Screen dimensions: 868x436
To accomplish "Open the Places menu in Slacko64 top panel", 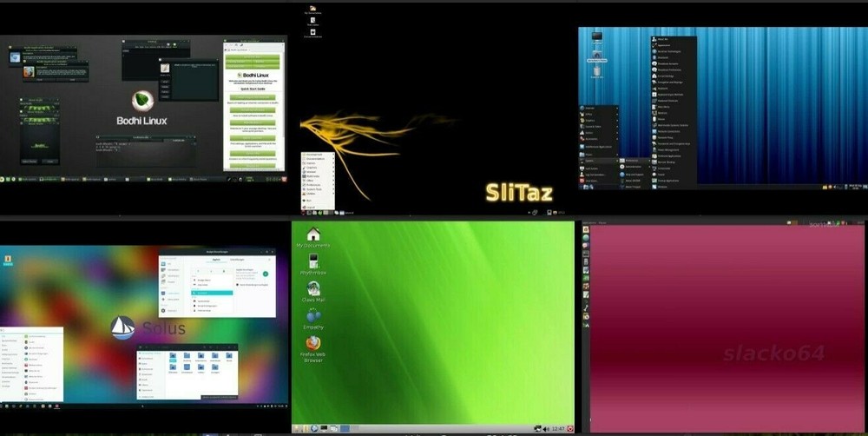I will pyautogui.click(x=602, y=222).
